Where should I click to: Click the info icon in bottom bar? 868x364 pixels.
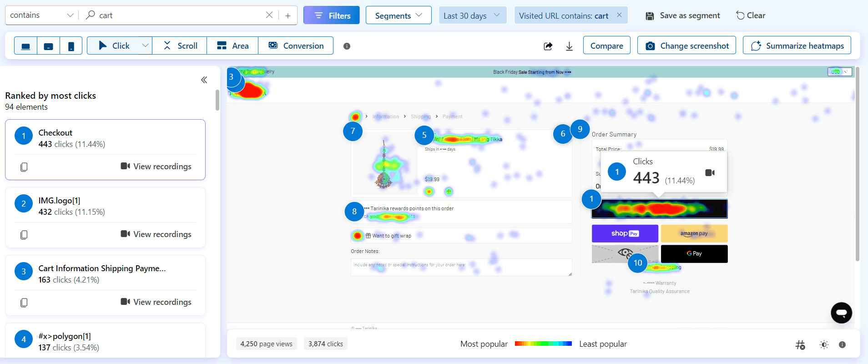pos(842,345)
